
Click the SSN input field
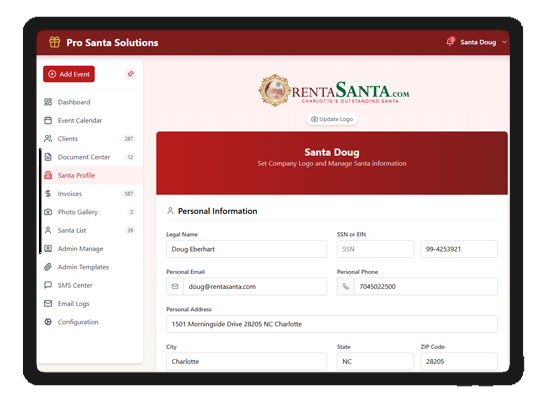[x=375, y=249]
